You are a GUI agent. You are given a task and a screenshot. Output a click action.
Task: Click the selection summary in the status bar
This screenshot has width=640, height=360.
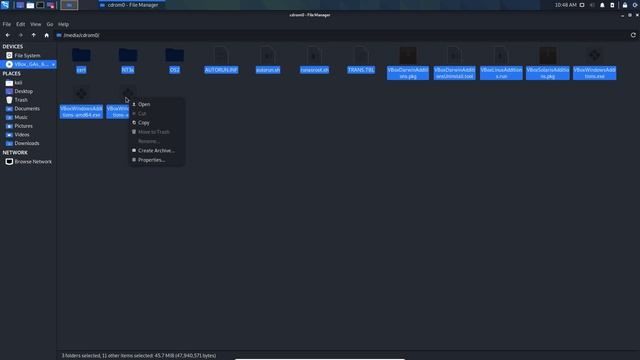click(139, 356)
